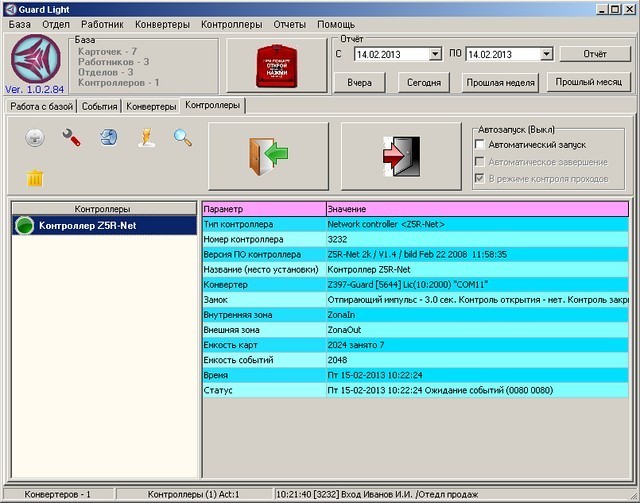
Task: Switch to the События tab
Action: coord(100,105)
